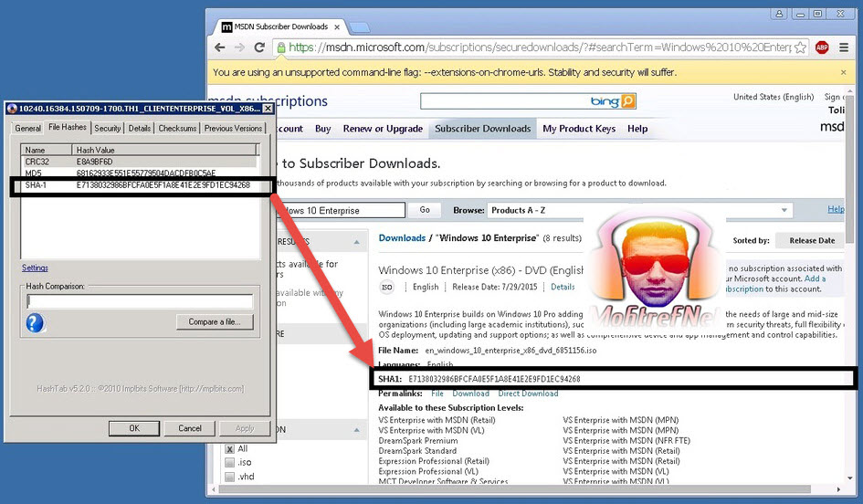Screen dimensions: 863x504
Task: Click OK in properties dialog
Action: tap(134, 428)
